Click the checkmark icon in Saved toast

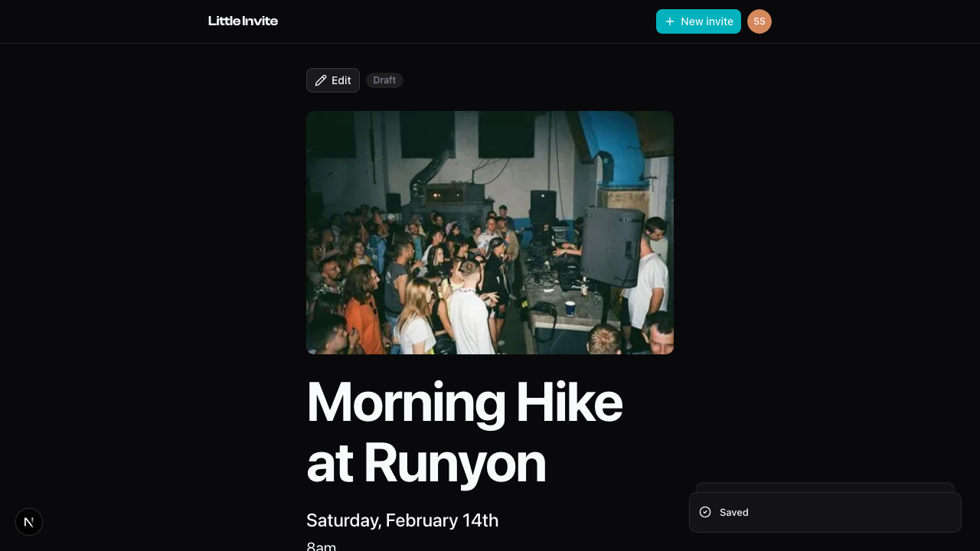tap(705, 512)
